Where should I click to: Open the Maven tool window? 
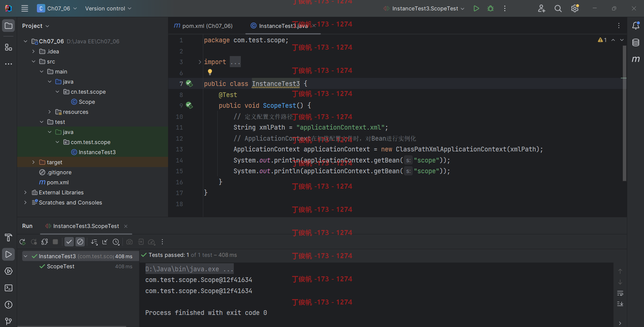point(636,59)
